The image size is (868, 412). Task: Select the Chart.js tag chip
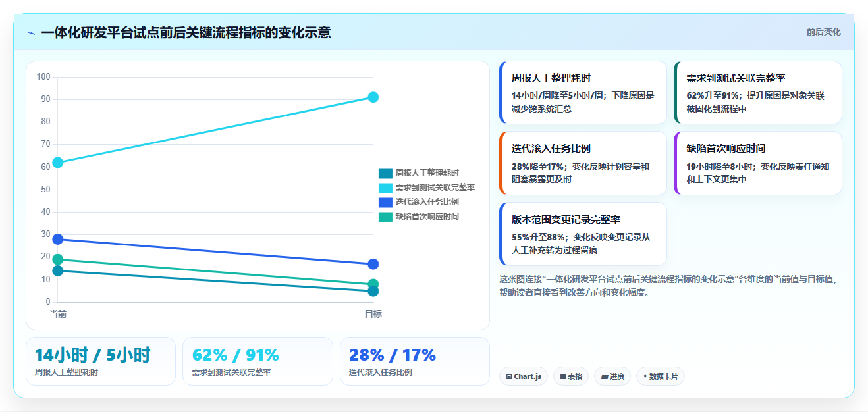pos(524,376)
